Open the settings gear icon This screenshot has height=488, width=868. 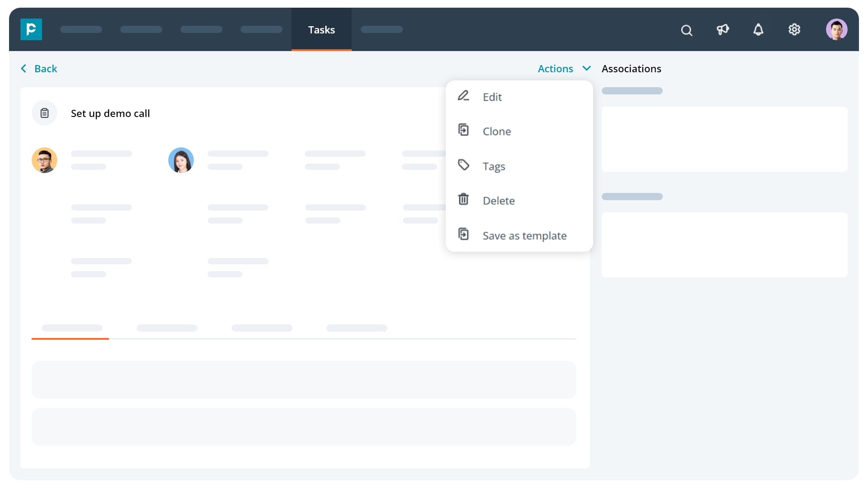794,30
